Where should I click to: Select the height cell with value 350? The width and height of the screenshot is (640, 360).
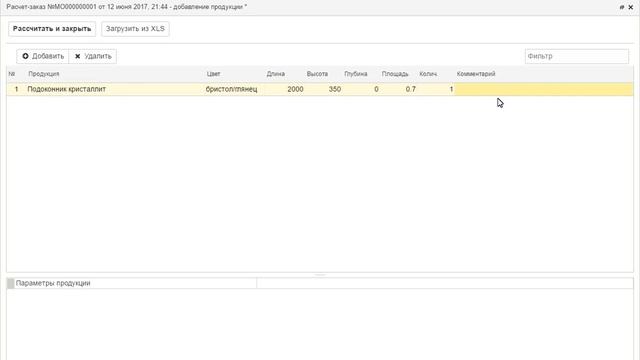(324, 89)
